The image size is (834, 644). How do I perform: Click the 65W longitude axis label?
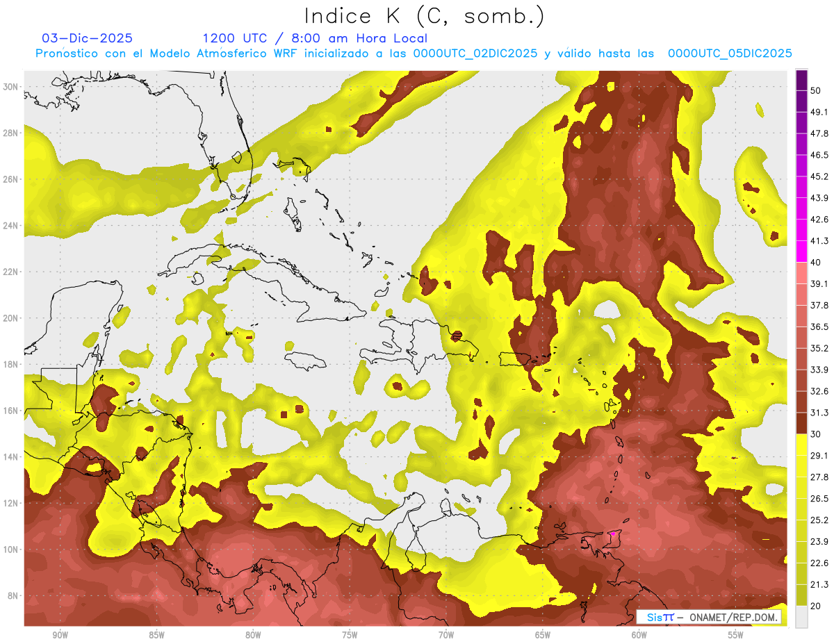pos(543,635)
